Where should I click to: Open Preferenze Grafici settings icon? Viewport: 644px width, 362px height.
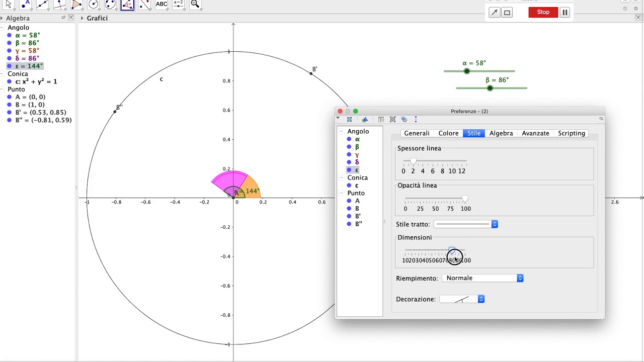349,120
